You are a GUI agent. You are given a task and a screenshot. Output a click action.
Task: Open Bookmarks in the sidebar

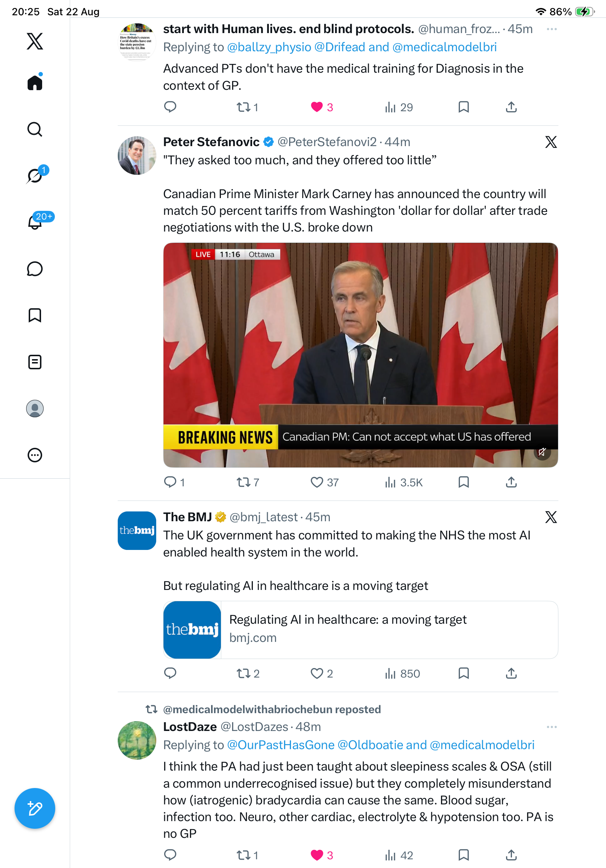(x=35, y=315)
